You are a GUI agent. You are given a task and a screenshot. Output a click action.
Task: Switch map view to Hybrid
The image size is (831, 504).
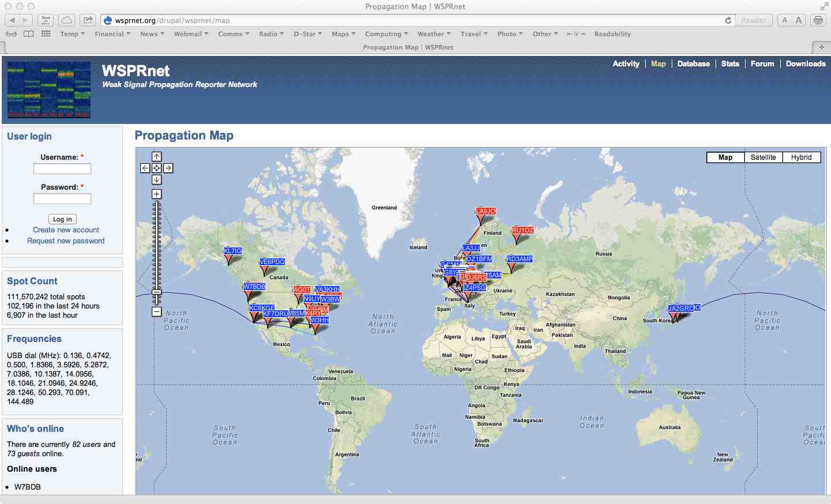pos(801,157)
